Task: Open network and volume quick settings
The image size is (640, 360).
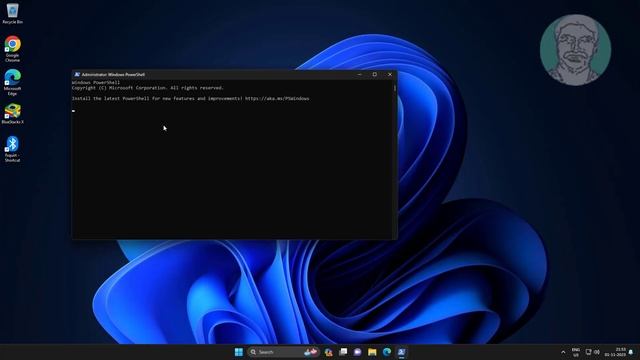Action: [x=592, y=352]
